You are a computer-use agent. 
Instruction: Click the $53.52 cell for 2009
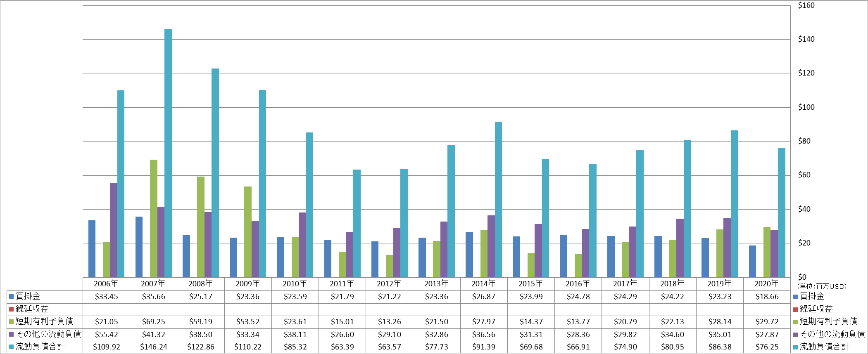point(248,321)
